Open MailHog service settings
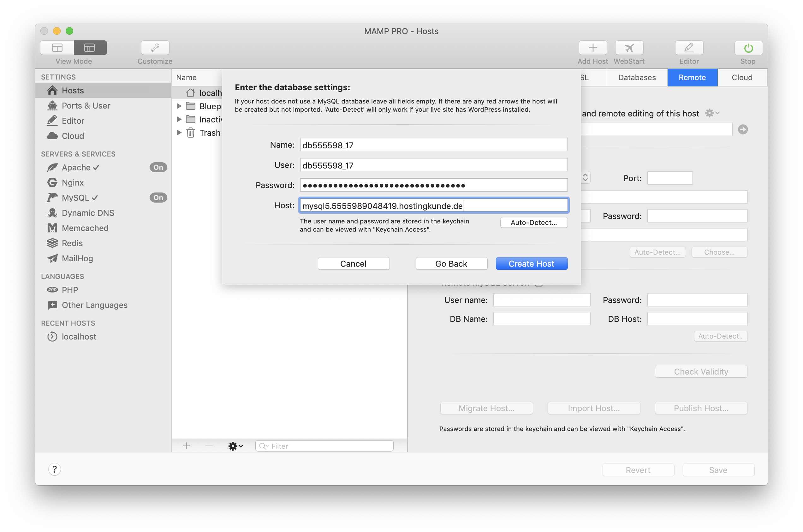The image size is (803, 532). coord(77,258)
